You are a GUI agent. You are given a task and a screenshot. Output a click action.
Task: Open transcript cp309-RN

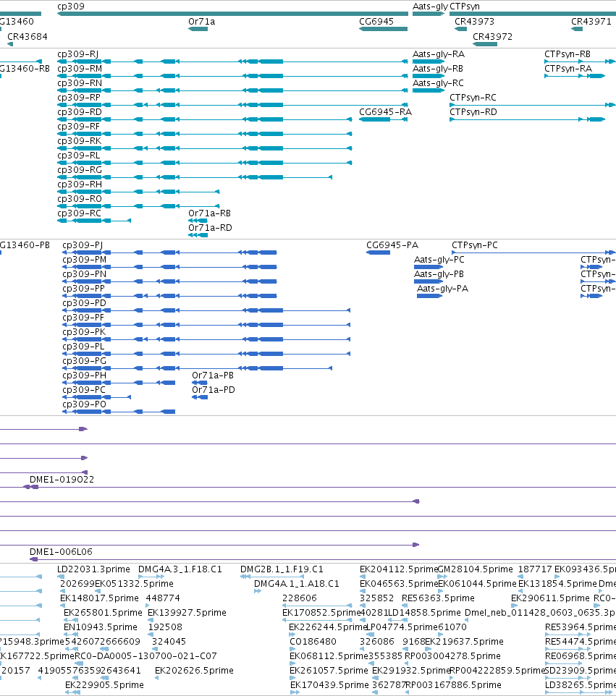(80, 83)
